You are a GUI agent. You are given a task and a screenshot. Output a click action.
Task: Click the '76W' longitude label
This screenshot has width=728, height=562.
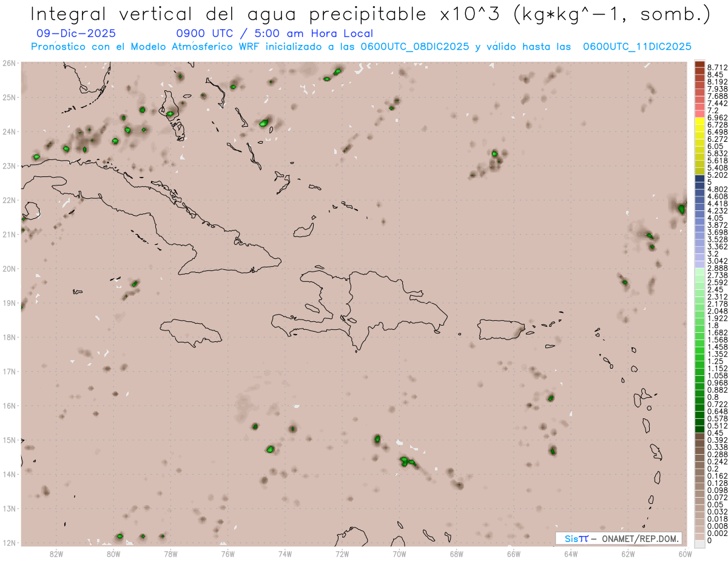[x=228, y=553]
